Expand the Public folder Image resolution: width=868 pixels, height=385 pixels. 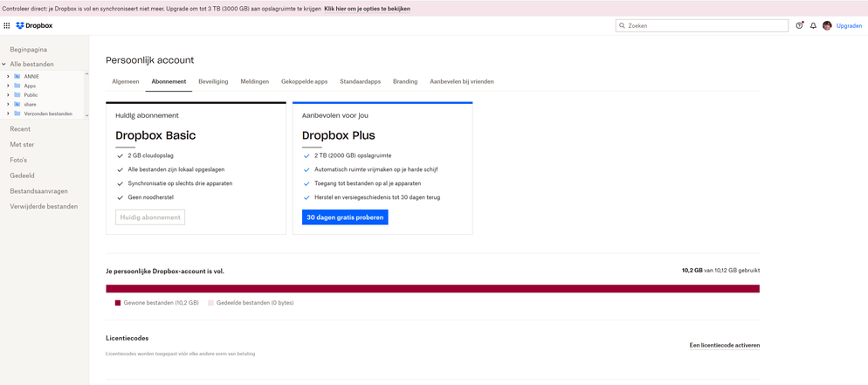click(8, 94)
